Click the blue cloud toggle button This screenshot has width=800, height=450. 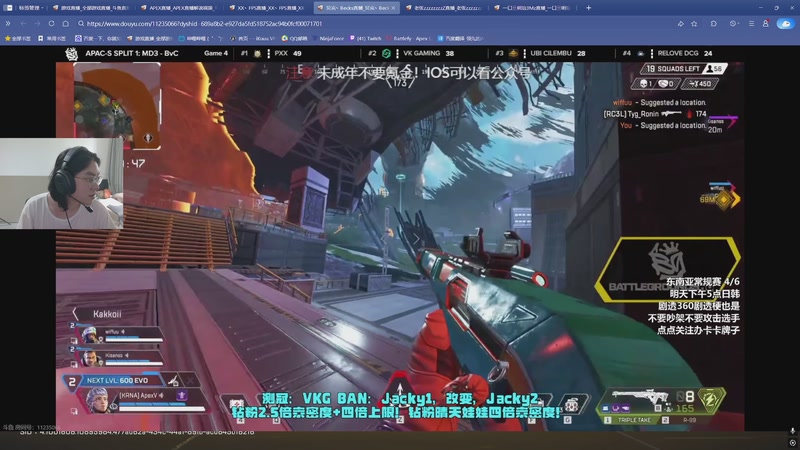[786, 23]
